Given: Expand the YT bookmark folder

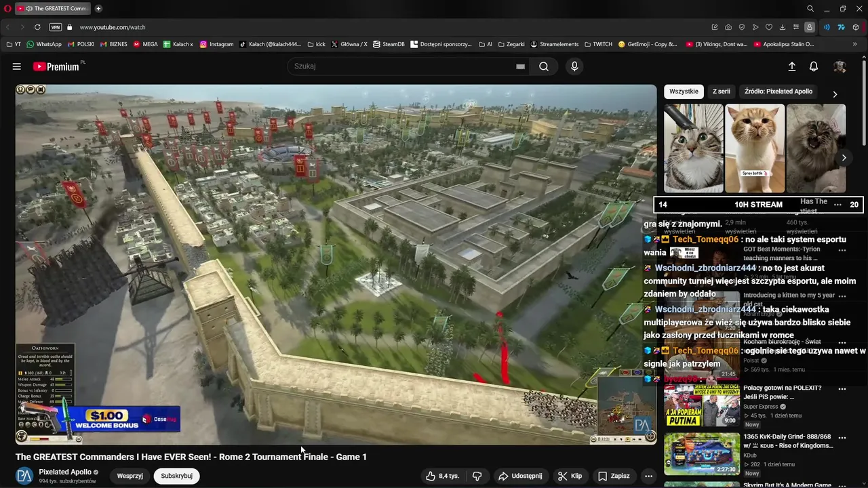Looking at the screenshot, I should tap(14, 44).
